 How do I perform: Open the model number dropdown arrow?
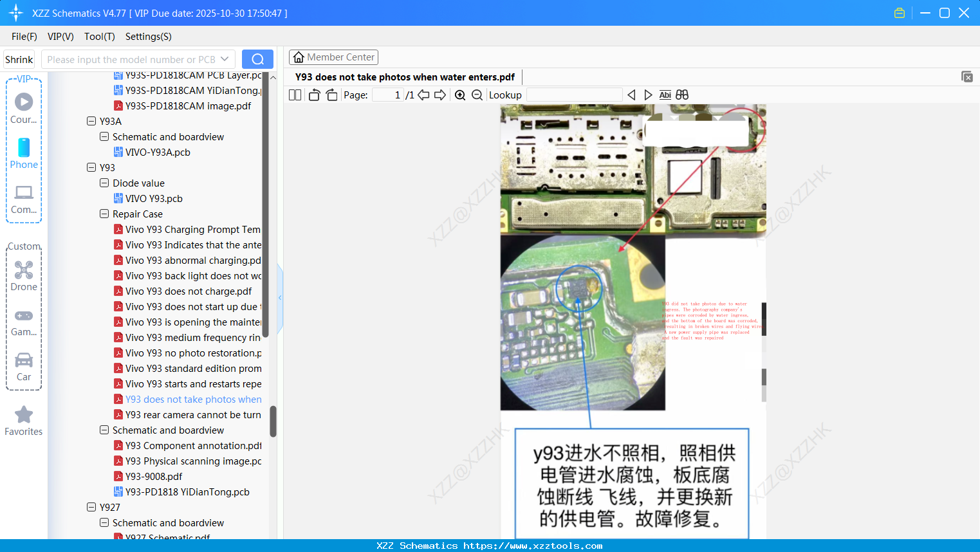(x=225, y=59)
